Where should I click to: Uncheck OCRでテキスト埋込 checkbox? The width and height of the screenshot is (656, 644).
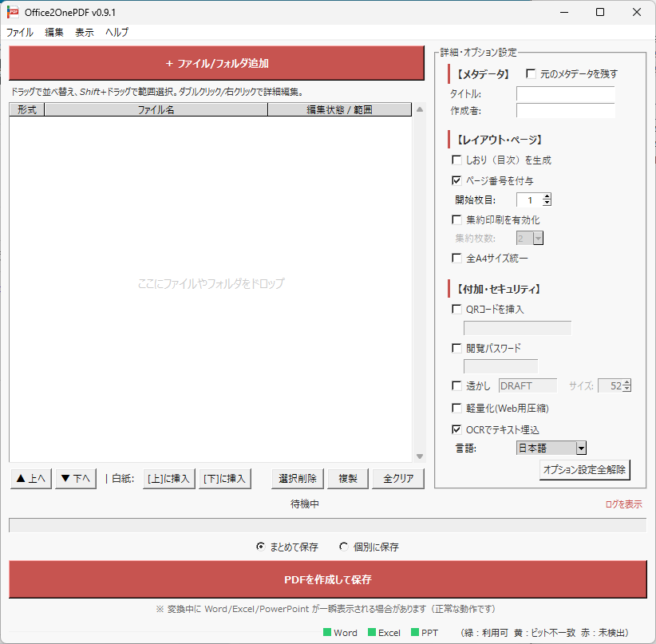coord(457,429)
